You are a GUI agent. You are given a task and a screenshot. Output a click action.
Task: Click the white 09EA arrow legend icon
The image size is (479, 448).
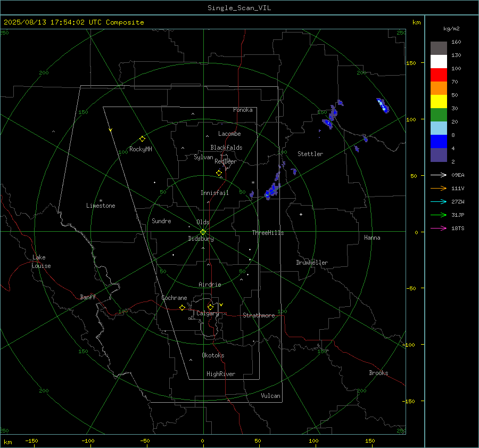tap(439, 175)
